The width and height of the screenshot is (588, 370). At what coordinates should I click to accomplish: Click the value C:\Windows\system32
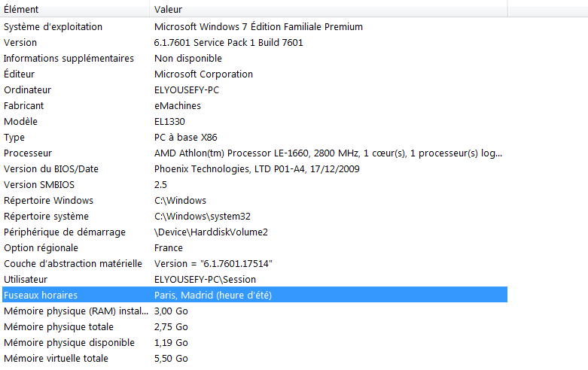pyautogui.click(x=202, y=216)
